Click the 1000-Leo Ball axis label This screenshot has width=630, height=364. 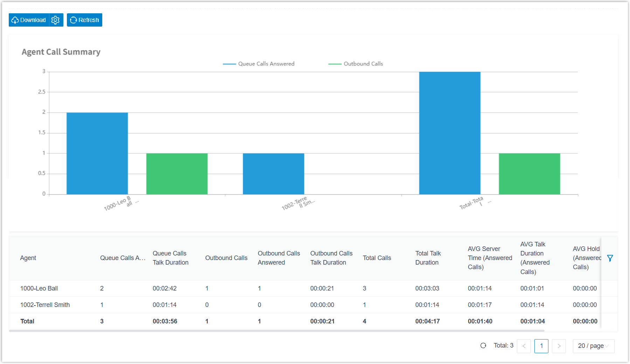pyautogui.click(x=121, y=203)
